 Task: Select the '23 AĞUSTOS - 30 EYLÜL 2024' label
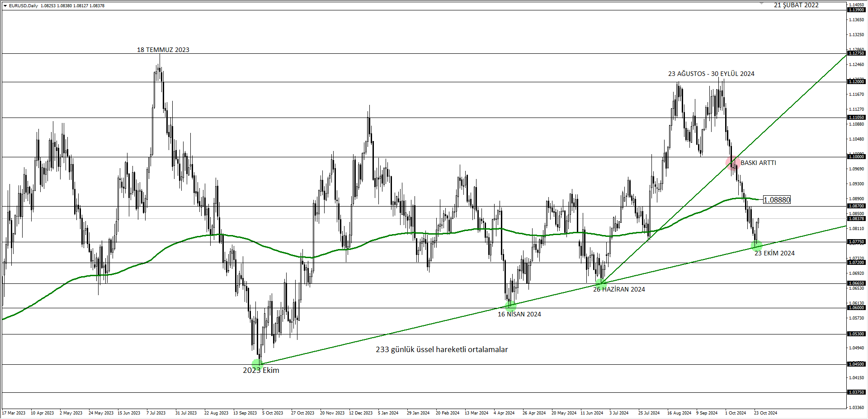[x=711, y=74]
